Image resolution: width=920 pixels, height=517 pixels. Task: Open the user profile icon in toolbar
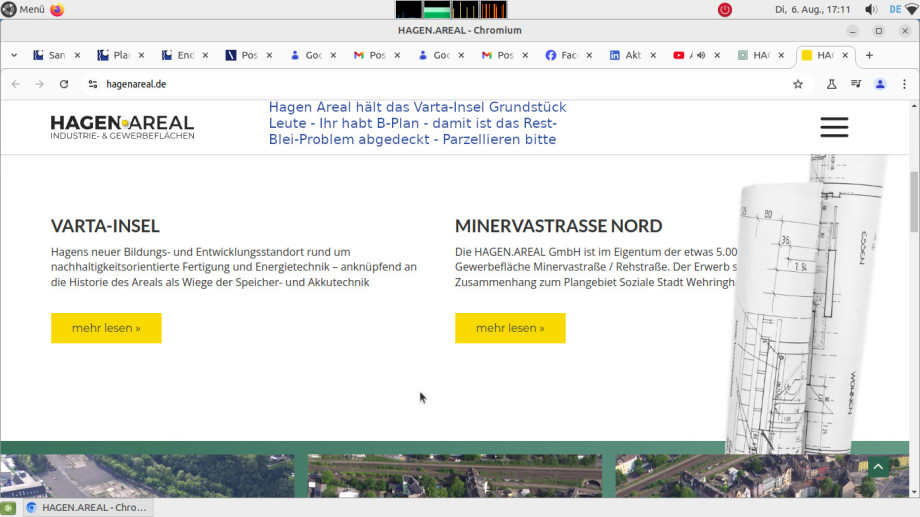880,84
